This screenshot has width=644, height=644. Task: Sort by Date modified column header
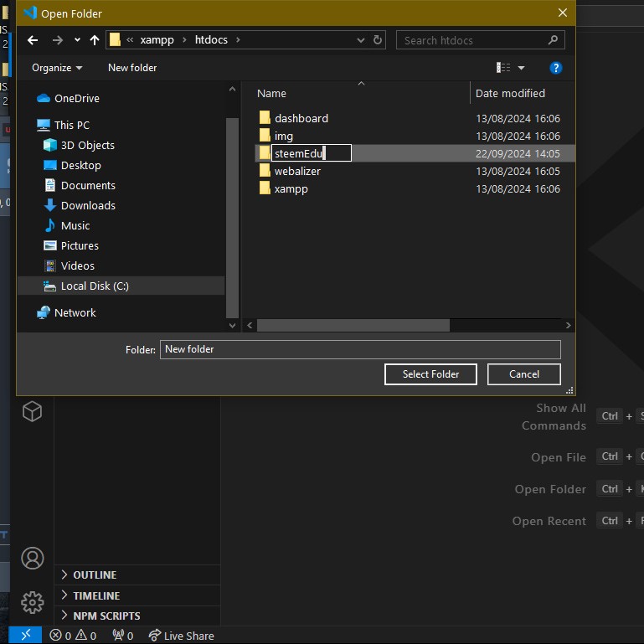(x=510, y=94)
